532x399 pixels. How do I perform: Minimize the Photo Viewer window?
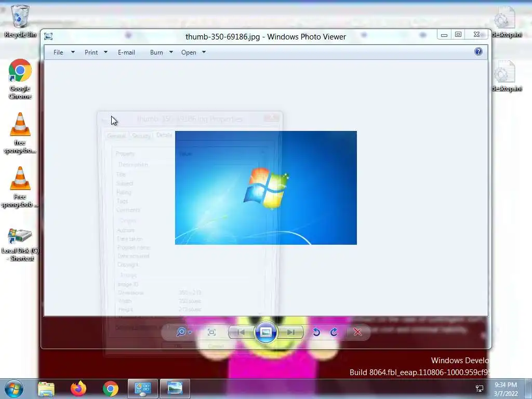(444, 35)
